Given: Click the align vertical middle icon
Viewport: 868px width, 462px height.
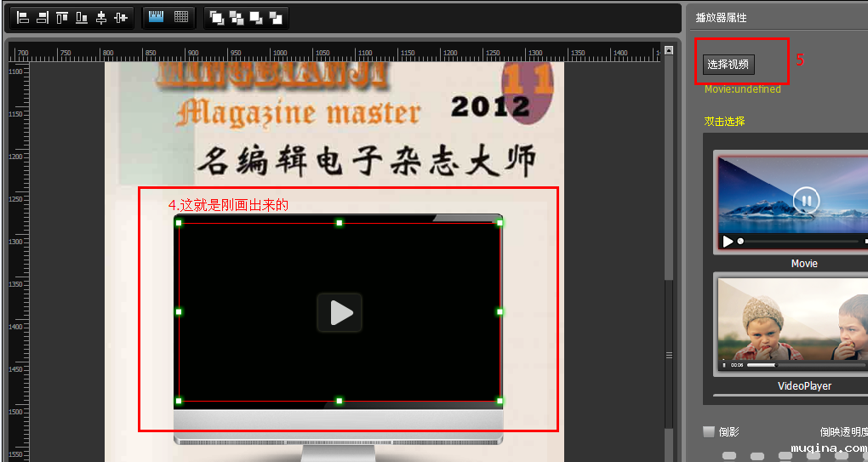Looking at the screenshot, I should click(x=121, y=17).
